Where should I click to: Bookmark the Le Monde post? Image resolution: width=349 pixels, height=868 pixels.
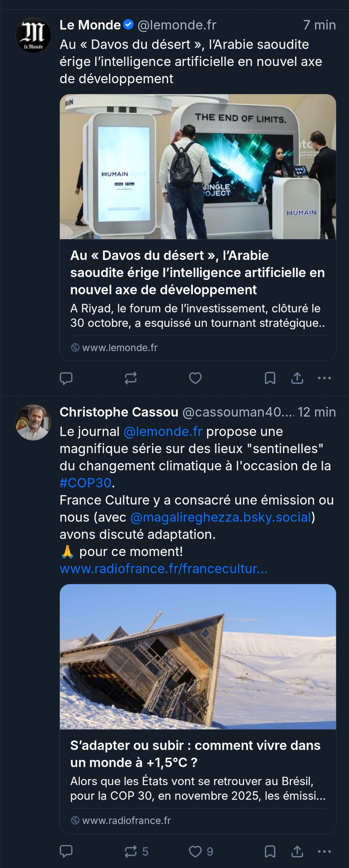(270, 378)
